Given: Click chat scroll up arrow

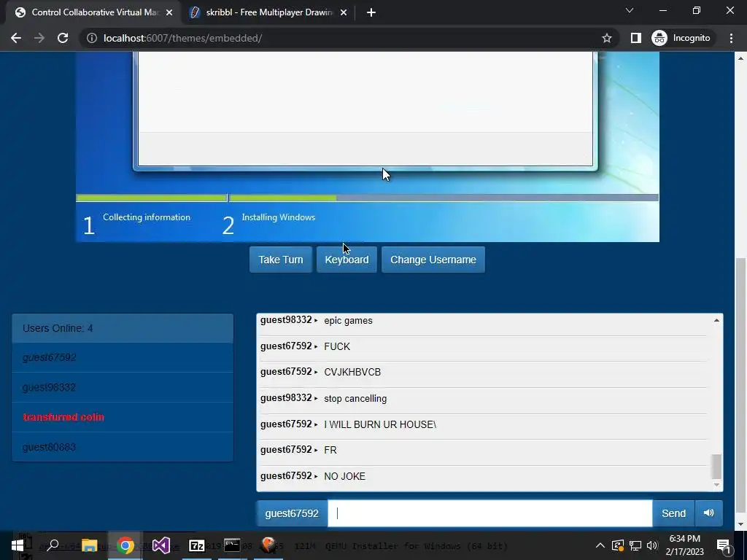Looking at the screenshot, I should 716,321.
